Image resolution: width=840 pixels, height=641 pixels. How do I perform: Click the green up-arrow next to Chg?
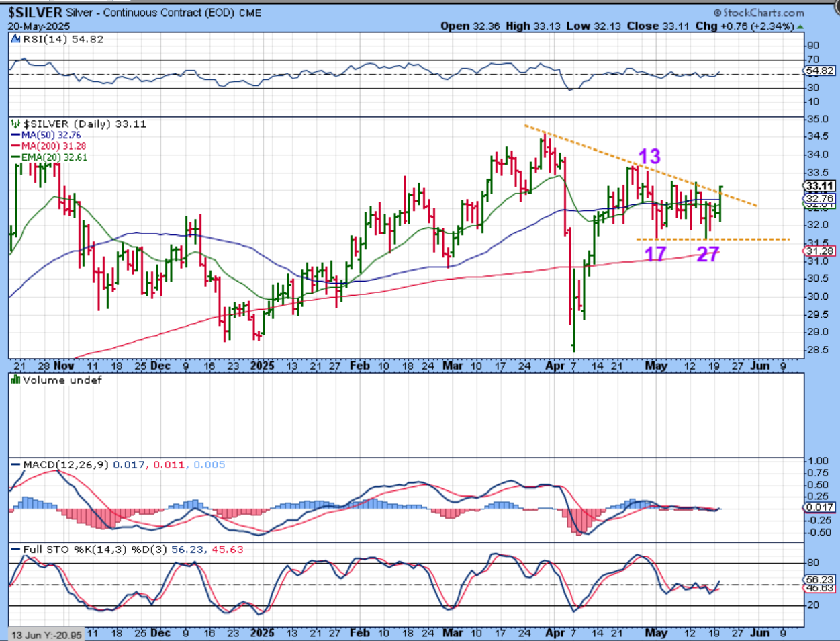tap(799, 26)
